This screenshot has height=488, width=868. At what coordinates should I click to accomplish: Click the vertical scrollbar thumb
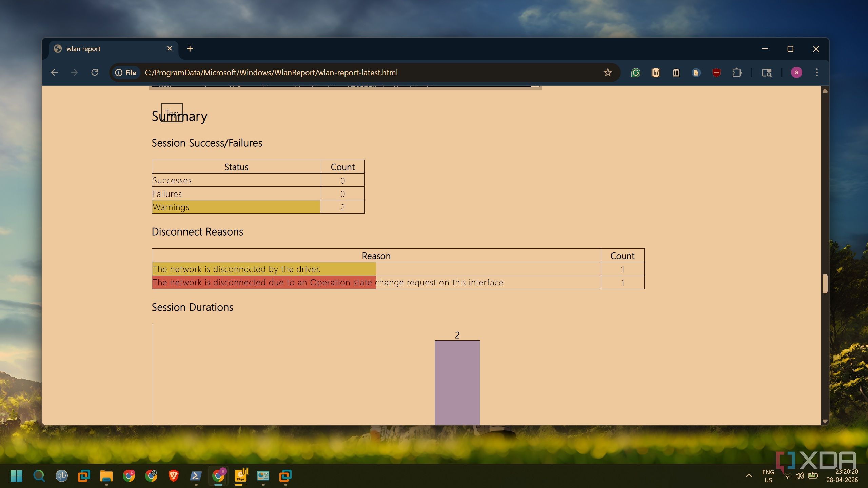click(x=825, y=283)
